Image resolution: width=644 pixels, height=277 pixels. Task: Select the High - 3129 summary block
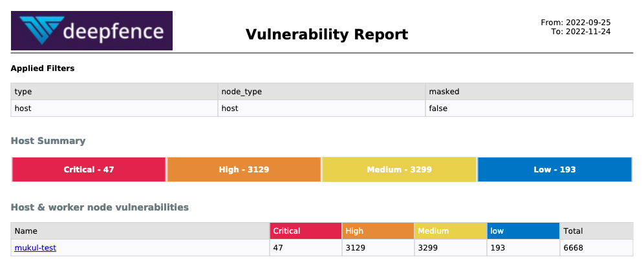pyautogui.click(x=244, y=169)
